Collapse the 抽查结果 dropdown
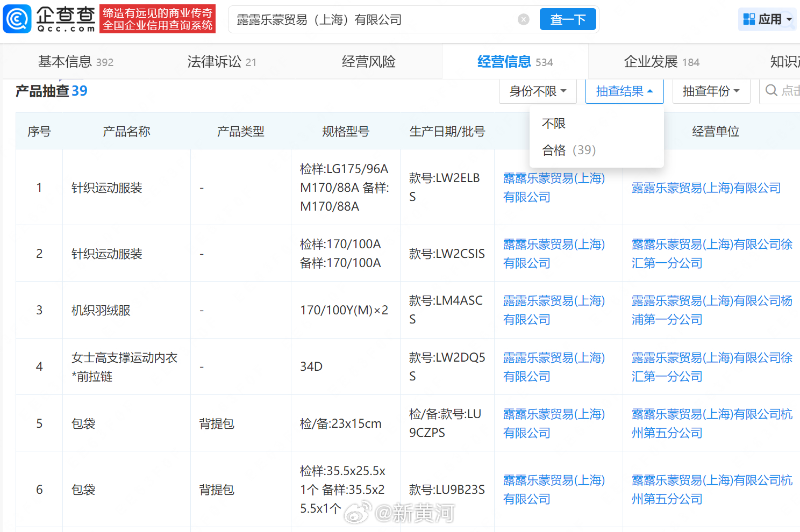 (624, 91)
